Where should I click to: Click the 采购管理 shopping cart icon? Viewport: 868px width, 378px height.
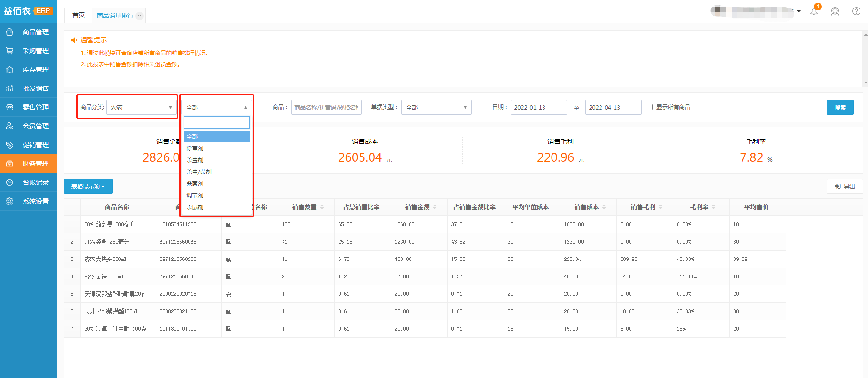coord(9,51)
